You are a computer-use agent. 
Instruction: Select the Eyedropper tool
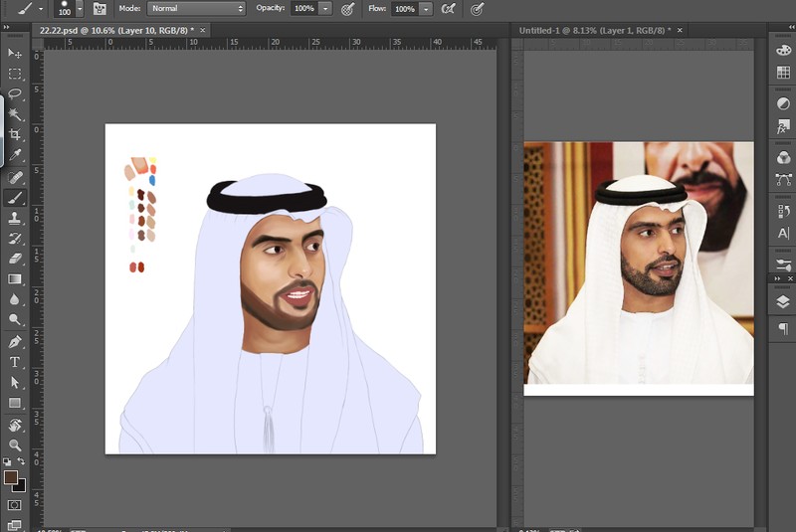click(x=15, y=155)
